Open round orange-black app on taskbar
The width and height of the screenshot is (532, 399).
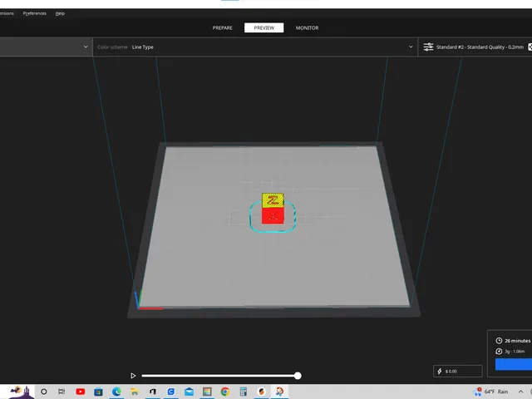point(261,392)
